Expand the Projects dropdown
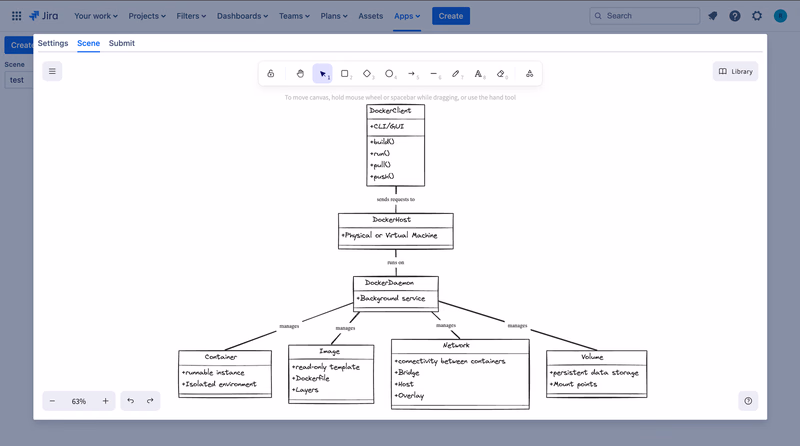 click(x=147, y=16)
